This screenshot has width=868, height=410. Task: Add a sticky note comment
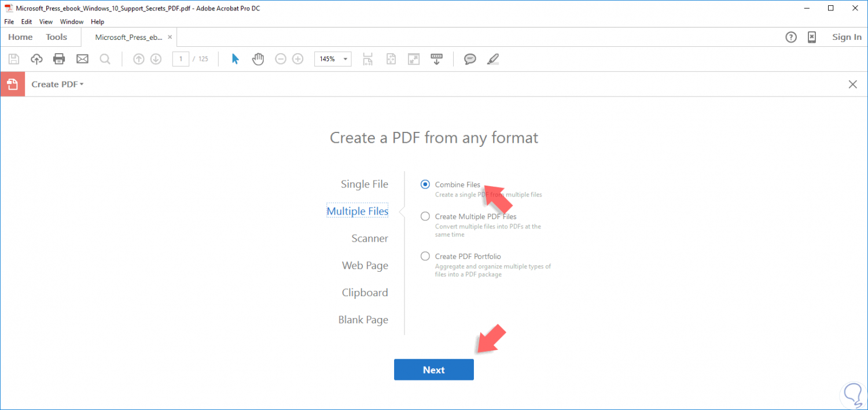tap(470, 59)
